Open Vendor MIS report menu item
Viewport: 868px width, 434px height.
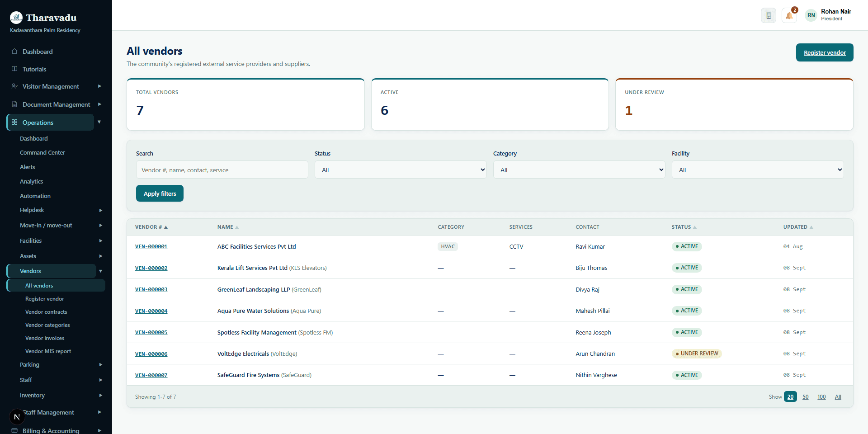pyautogui.click(x=48, y=351)
